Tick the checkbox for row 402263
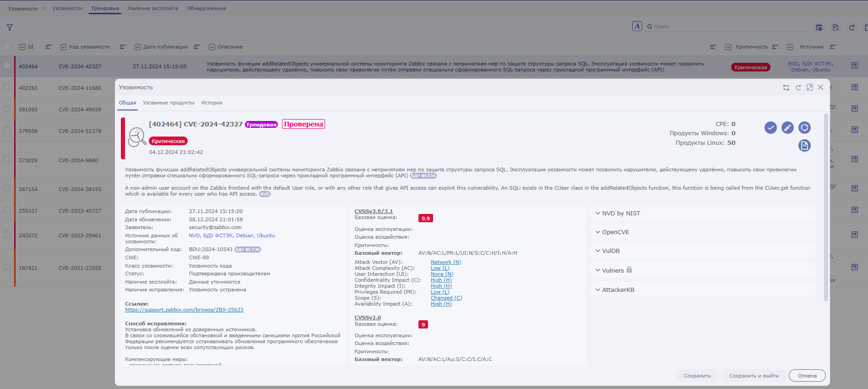The image size is (868, 389). pyautogui.click(x=7, y=87)
